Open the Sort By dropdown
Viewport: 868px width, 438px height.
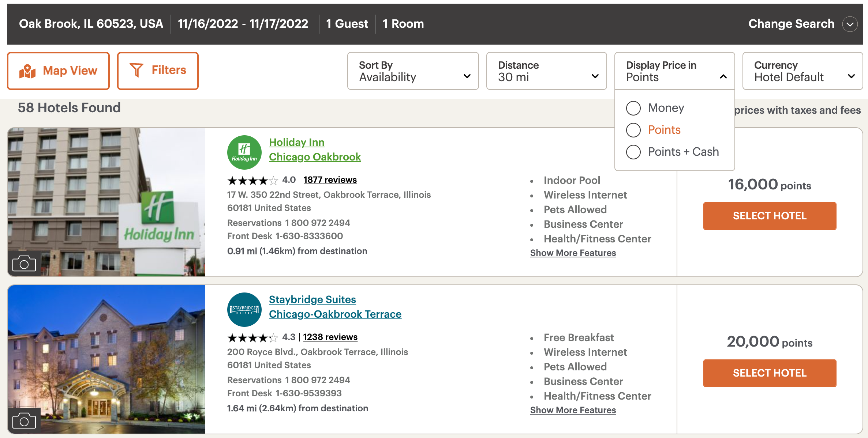[413, 71]
